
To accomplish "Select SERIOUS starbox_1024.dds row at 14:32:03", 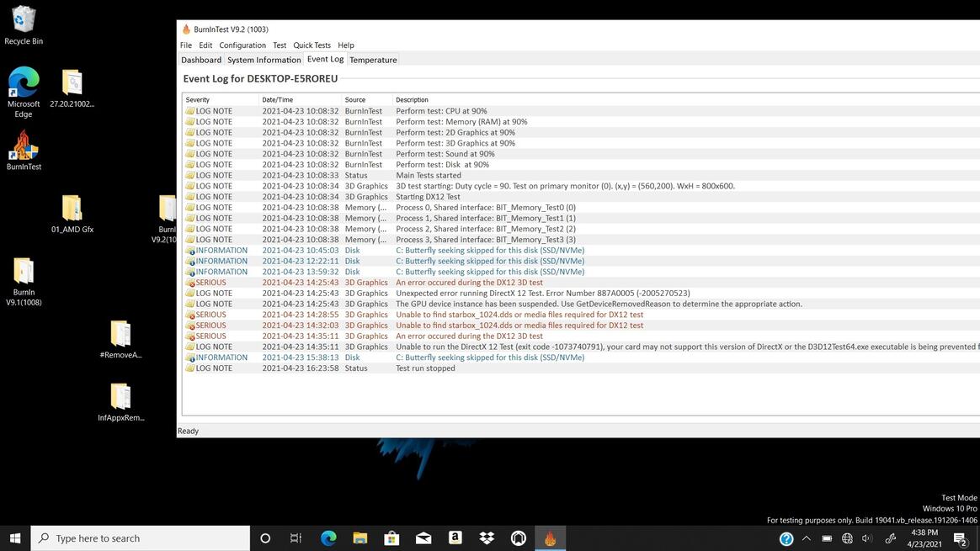I will pos(581,326).
